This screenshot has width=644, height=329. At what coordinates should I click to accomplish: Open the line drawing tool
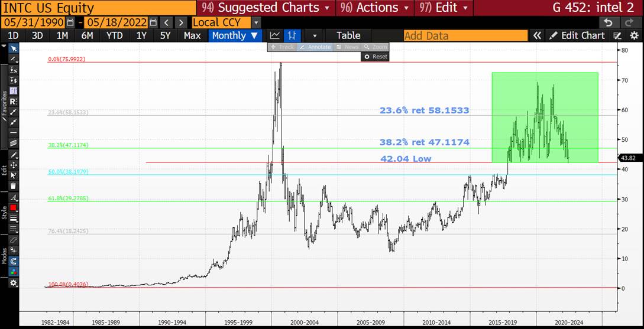click(14, 60)
